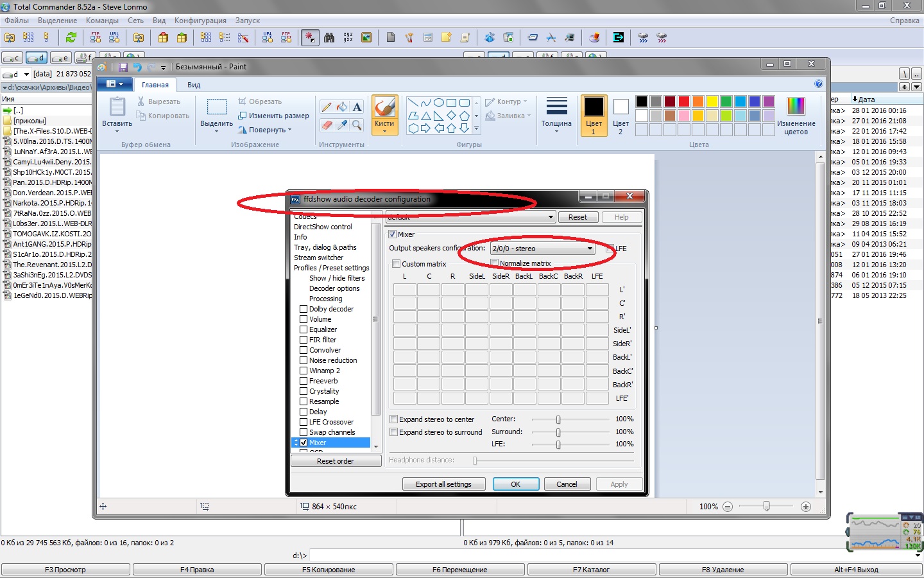Click the Paint zoom slider handle
Screen dimensions: 924x578
click(766, 507)
